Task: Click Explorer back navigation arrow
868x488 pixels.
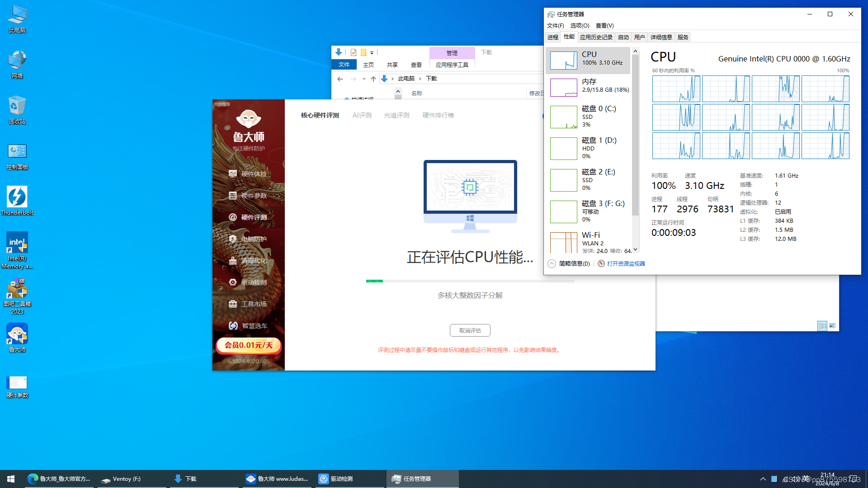Action: [340, 79]
